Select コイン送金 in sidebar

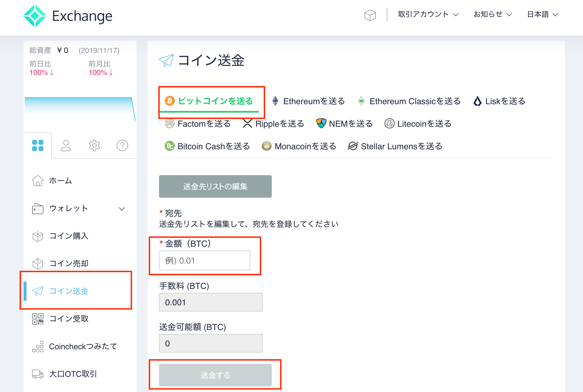tap(69, 291)
